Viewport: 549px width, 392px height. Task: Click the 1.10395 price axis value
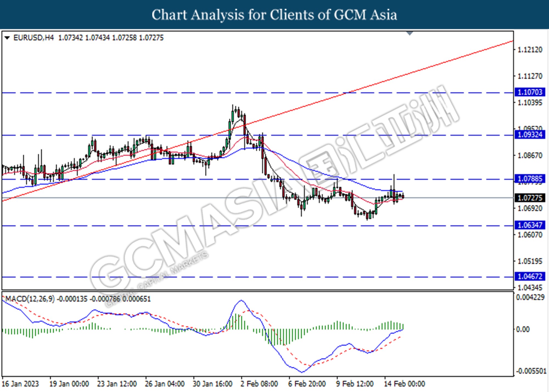pyautogui.click(x=530, y=103)
